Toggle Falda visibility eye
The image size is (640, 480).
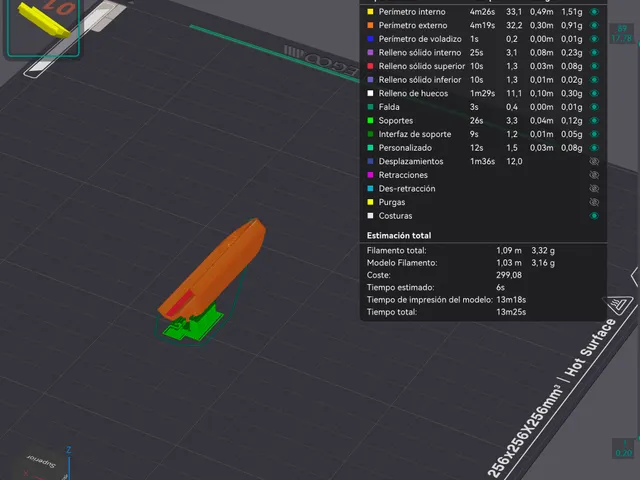point(594,107)
